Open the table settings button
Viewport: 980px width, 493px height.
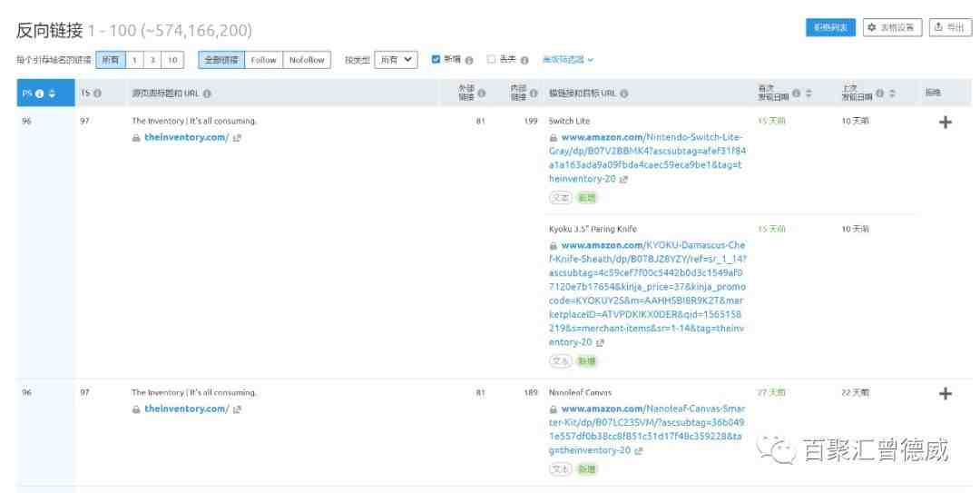click(892, 27)
